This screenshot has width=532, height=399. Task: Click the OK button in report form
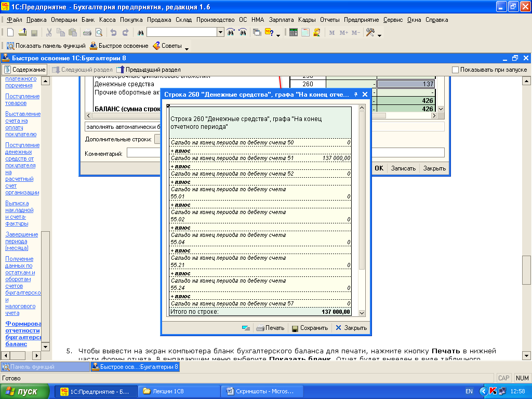(379, 168)
